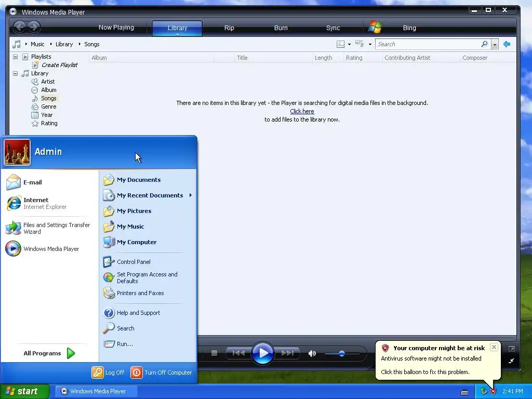Click the layout options icon
Screen dimensions: 532x399
340,44
